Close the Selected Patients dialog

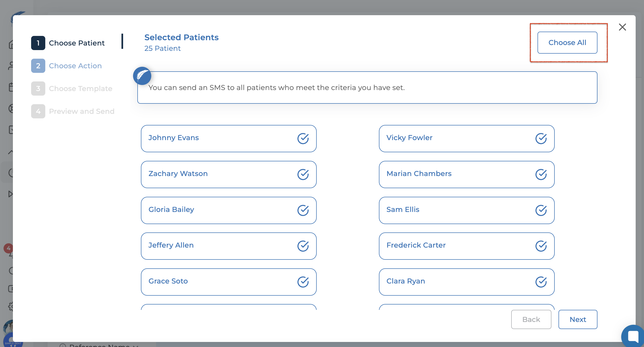tap(622, 27)
